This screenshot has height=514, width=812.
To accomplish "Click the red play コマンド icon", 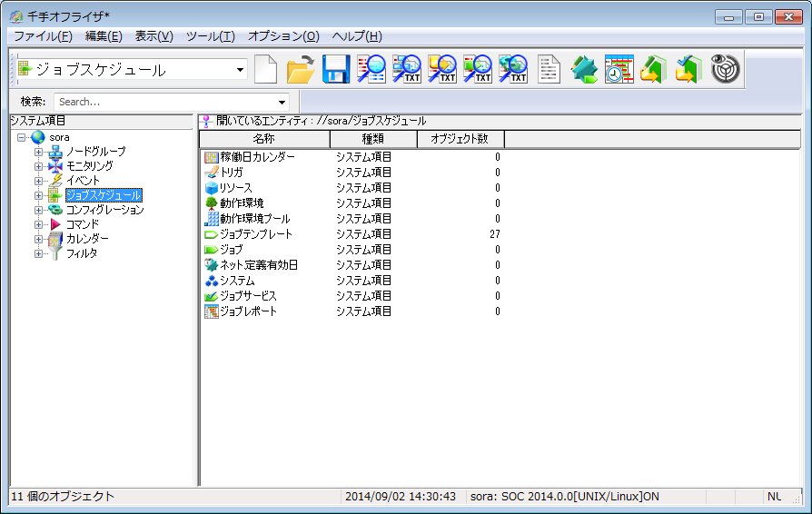I will point(55,224).
